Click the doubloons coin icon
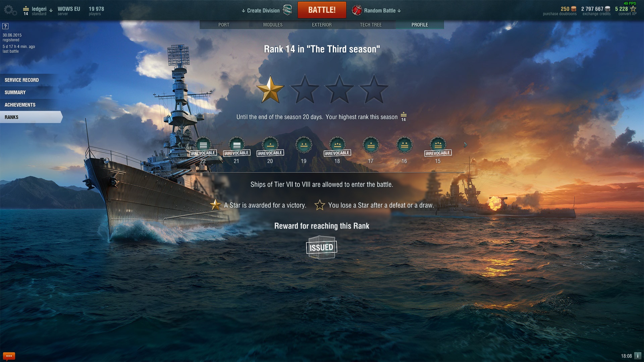The height and width of the screenshot is (362, 644). pyautogui.click(x=574, y=9)
